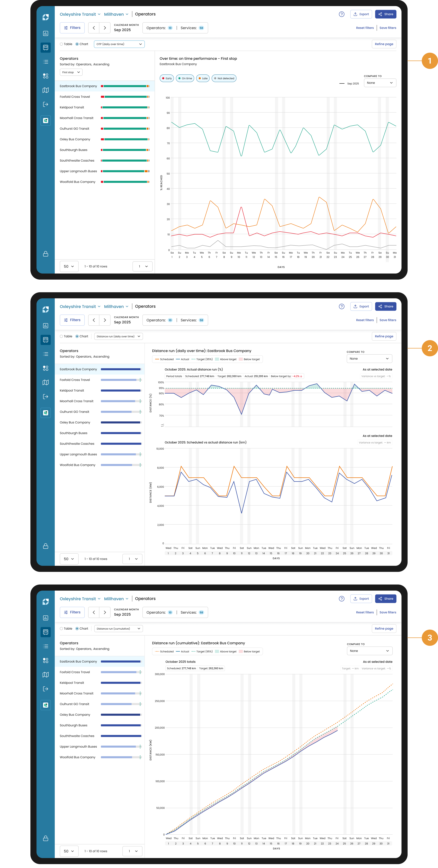This screenshot has width=438, height=868.
Task: Open Distance run (cumulative) chart type dropdown
Action: (x=118, y=628)
